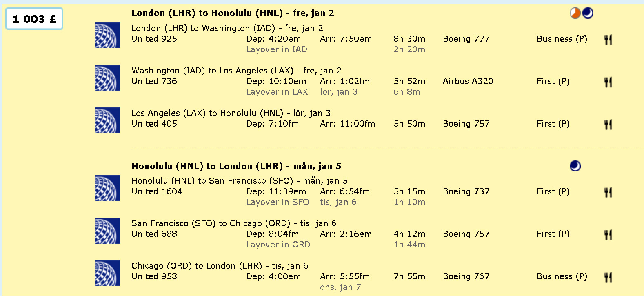
Task: Click the Airbus A320 aircraft text
Action: [468, 81]
